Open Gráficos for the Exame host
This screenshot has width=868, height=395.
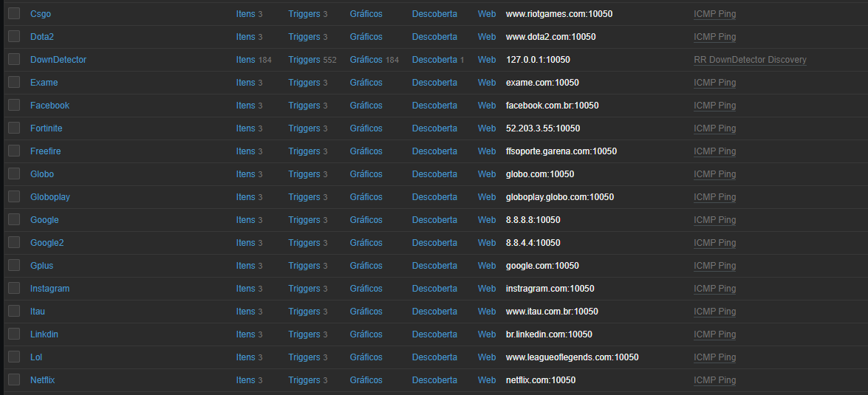coord(366,83)
